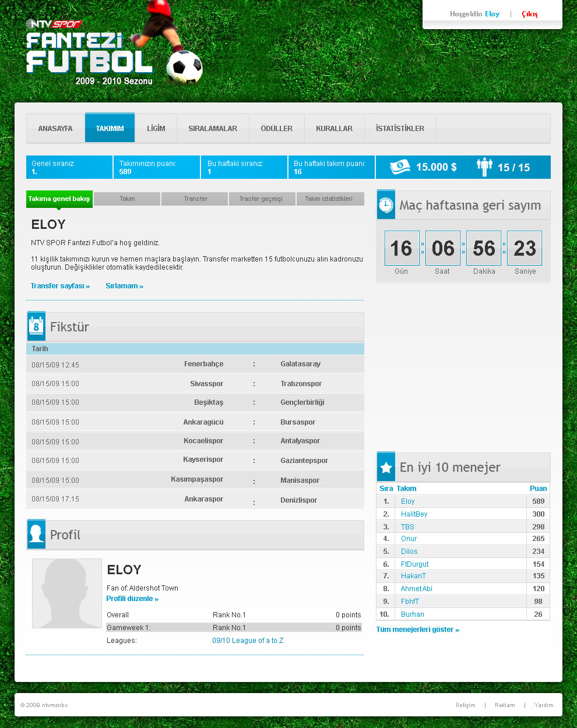Switch to the Transfer sub-tab
The width and height of the screenshot is (577, 728).
point(195,199)
